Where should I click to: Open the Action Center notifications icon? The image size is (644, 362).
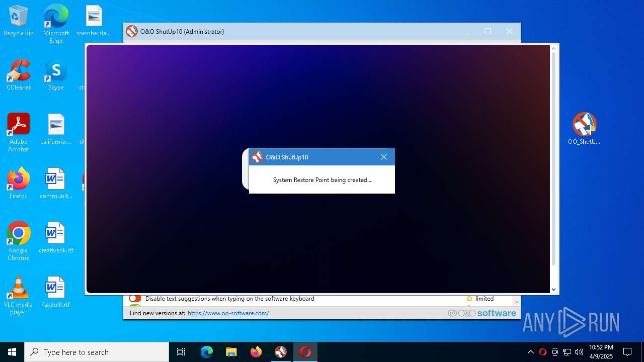(627, 352)
